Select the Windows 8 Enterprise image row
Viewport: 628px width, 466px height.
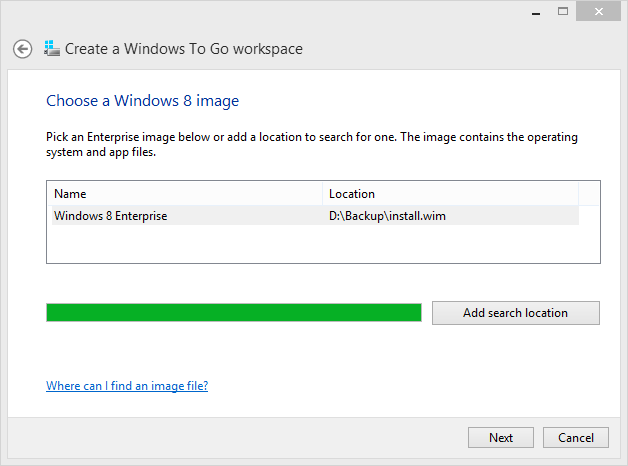315,216
